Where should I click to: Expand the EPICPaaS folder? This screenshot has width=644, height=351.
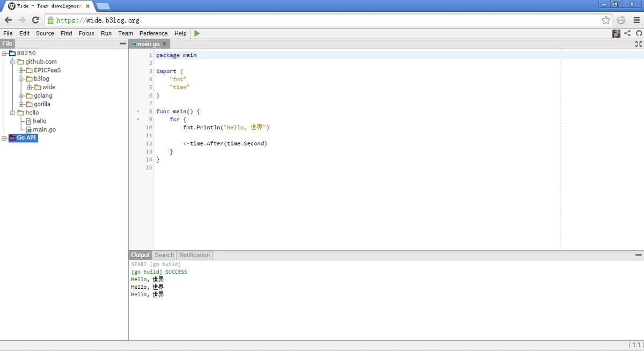pos(21,70)
